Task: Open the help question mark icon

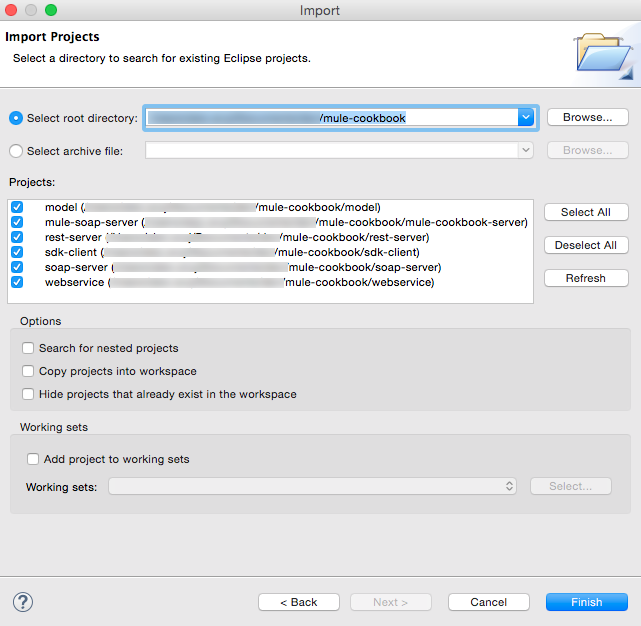Action: click(23, 602)
